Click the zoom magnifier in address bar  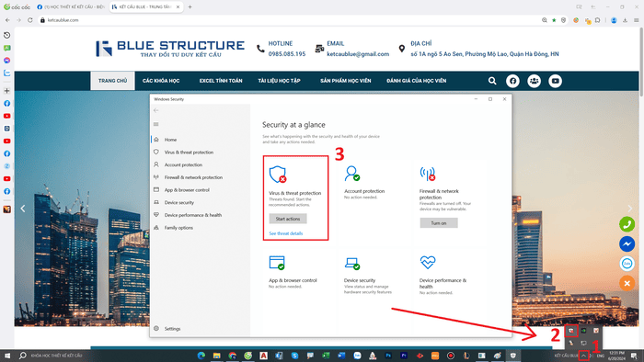point(545,20)
